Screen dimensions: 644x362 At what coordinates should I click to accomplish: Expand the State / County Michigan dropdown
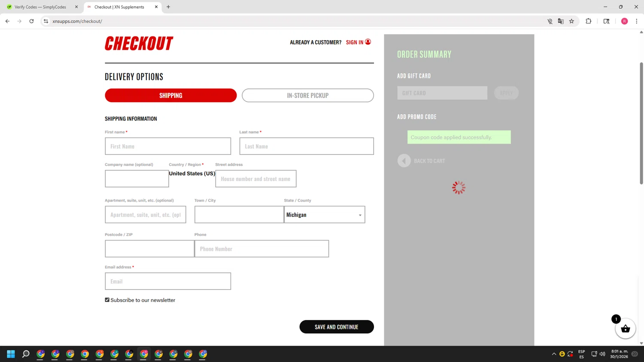(325, 214)
